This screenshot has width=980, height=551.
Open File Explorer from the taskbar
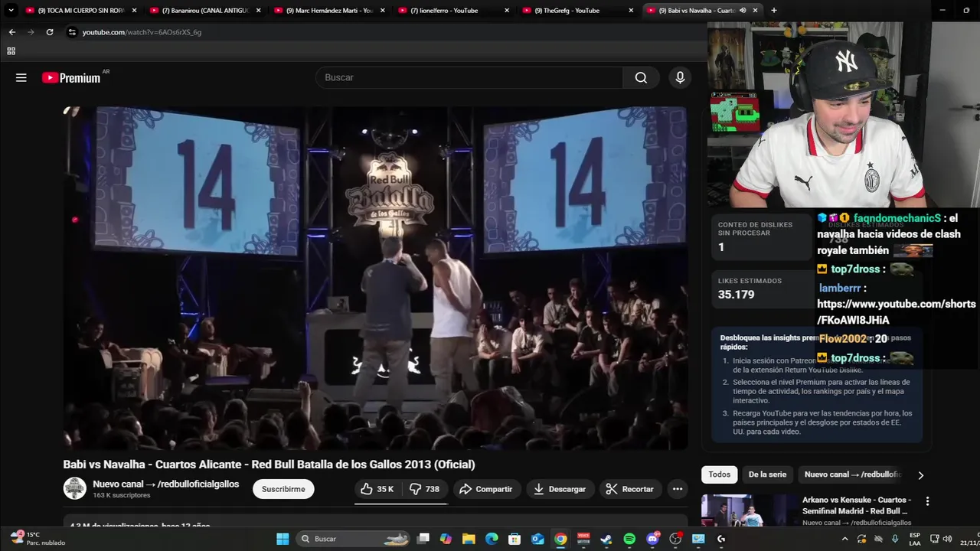click(469, 539)
